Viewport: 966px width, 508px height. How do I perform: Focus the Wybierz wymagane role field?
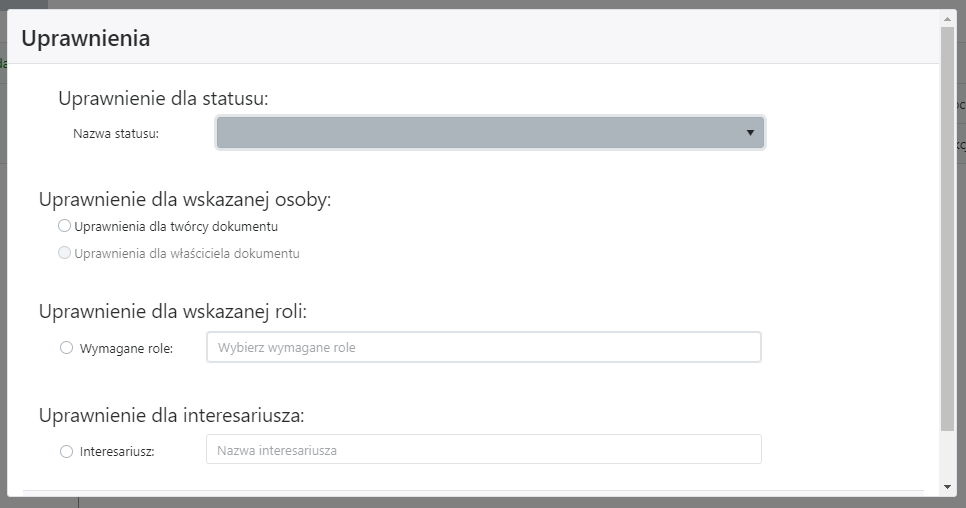pyautogui.click(x=484, y=347)
